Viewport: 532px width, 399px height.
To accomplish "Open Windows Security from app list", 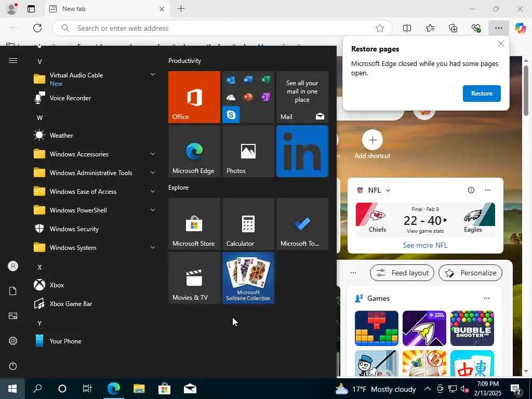I will (95, 229).
